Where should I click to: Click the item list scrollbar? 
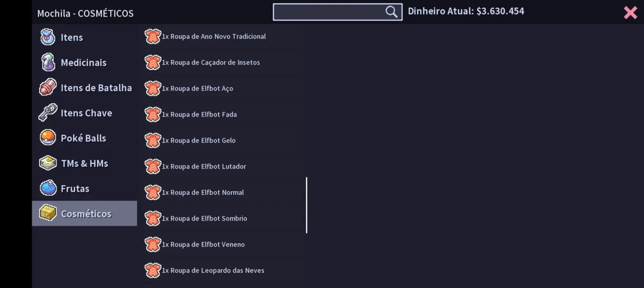coord(306,205)
